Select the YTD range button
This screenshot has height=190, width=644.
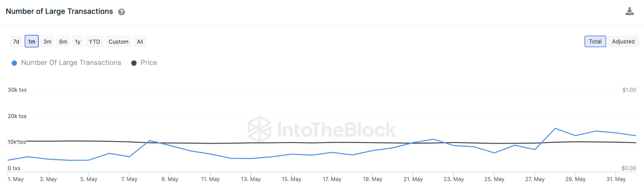[94, 42]
